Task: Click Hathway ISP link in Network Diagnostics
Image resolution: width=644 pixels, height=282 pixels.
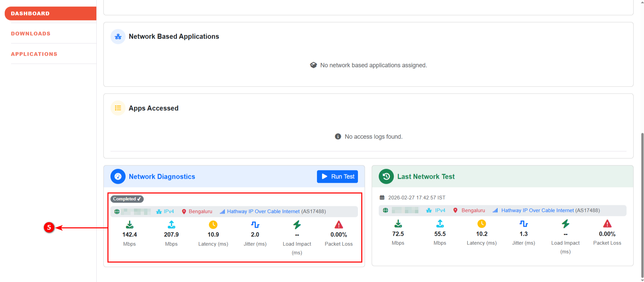Action: [x=263, y=211]
